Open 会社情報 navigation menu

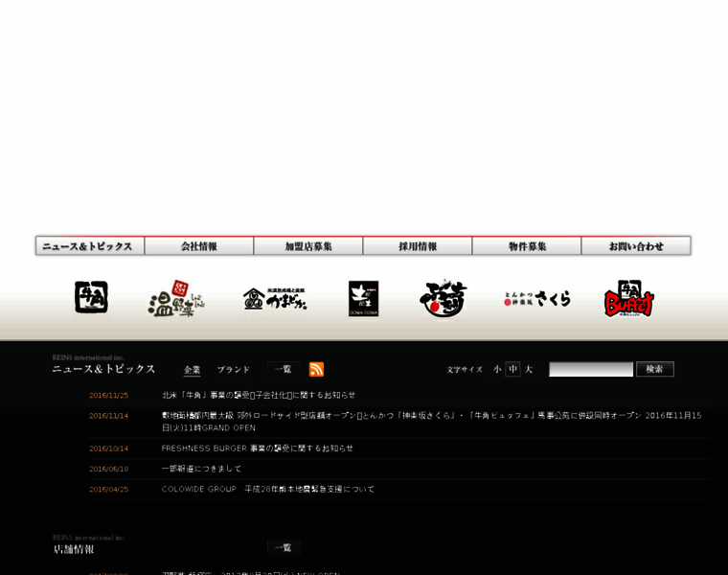click(x=199, y=245)
